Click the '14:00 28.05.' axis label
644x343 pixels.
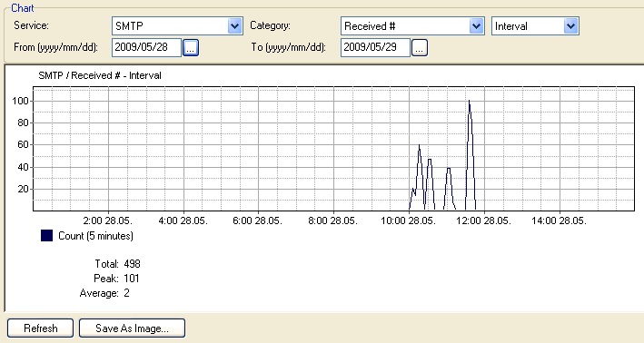pos(559,220)
